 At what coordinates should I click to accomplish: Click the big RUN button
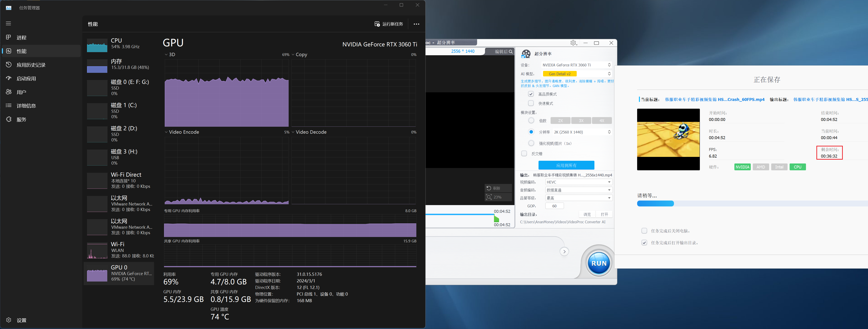click(x=599, y=263)
